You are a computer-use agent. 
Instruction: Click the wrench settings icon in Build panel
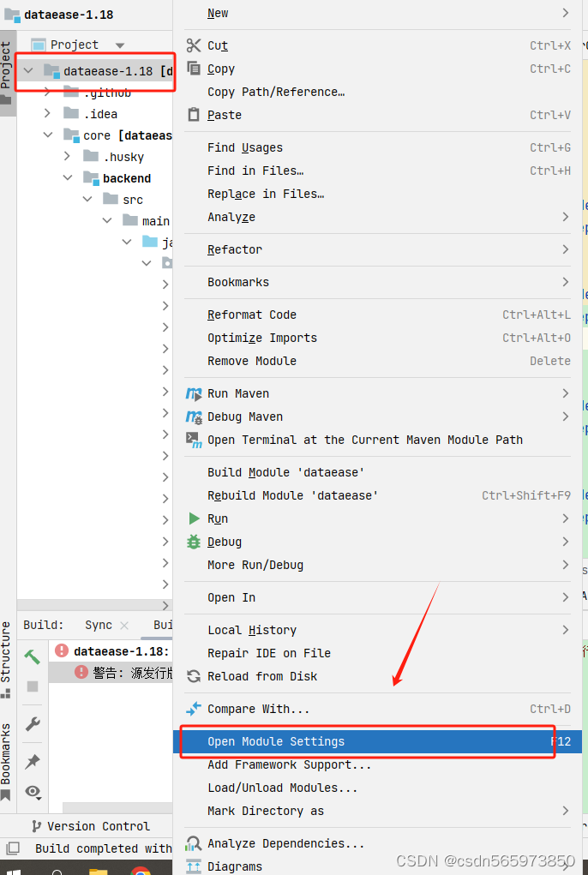[x=33, y=724]
